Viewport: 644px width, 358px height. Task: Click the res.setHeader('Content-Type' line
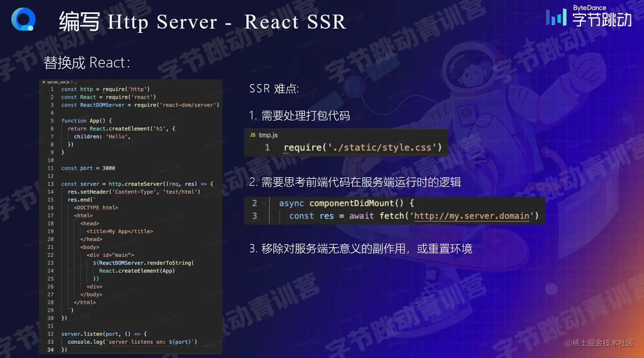[x=134, y=192]
